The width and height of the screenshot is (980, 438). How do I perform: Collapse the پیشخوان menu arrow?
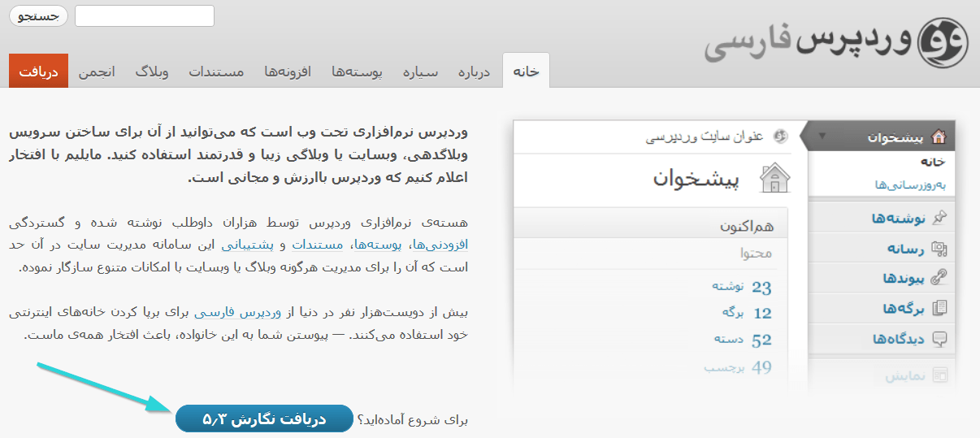pos(822,137)
